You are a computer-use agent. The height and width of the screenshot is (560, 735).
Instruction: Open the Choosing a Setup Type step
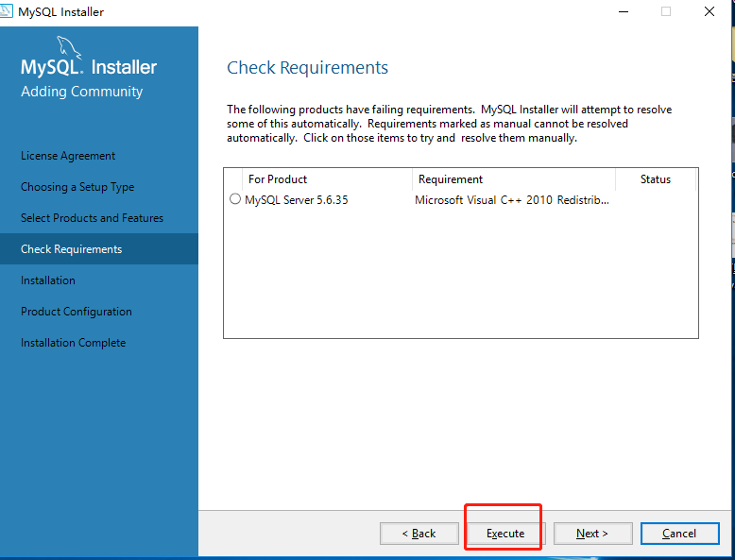(x=77, y=187)
